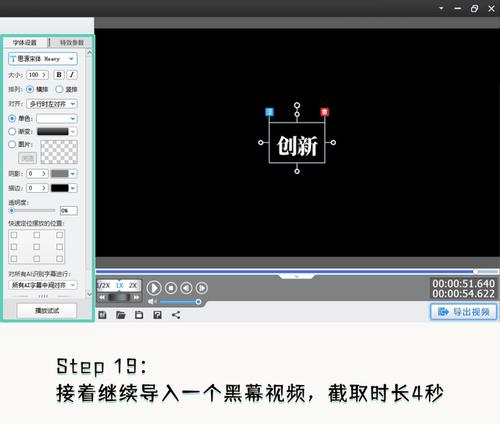This screenshot has width=500, height=424.
Task: Toggle the Italic I formatting button
Action: [x=72, y=75]
